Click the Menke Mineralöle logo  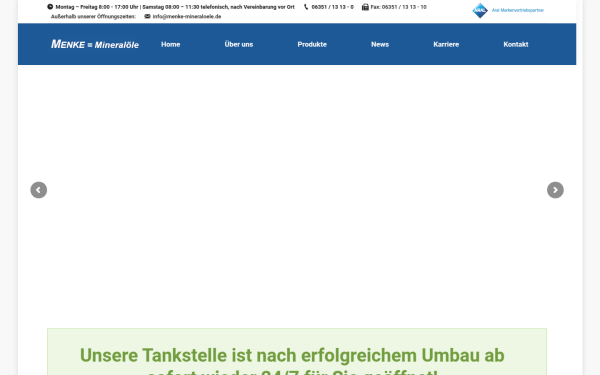[x=95, y=44]
